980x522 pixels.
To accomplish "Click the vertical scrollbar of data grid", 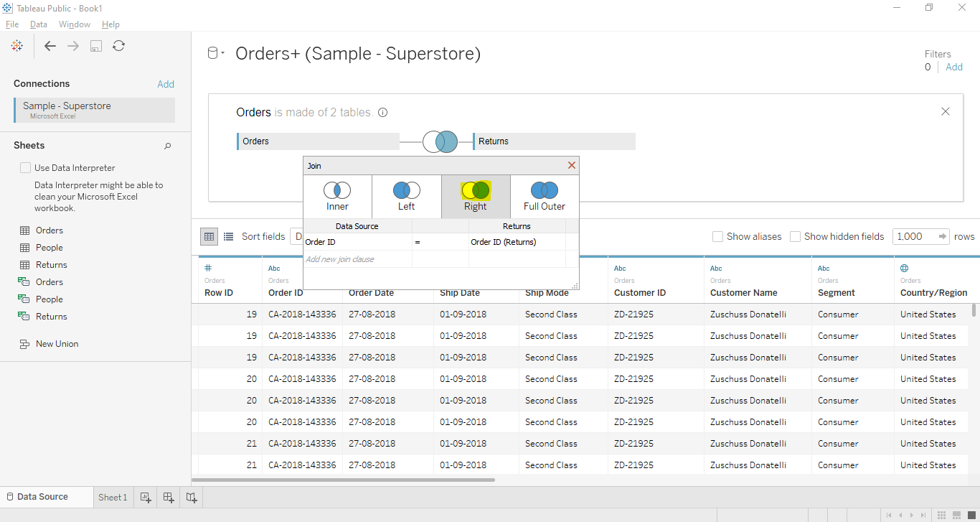I will pos(974,309).
